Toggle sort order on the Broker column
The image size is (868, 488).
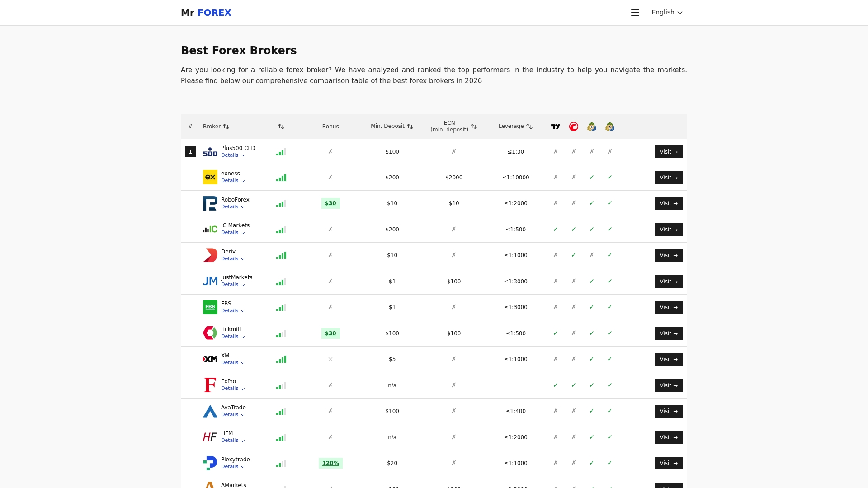pyautogui.click(x=226, y=127)
